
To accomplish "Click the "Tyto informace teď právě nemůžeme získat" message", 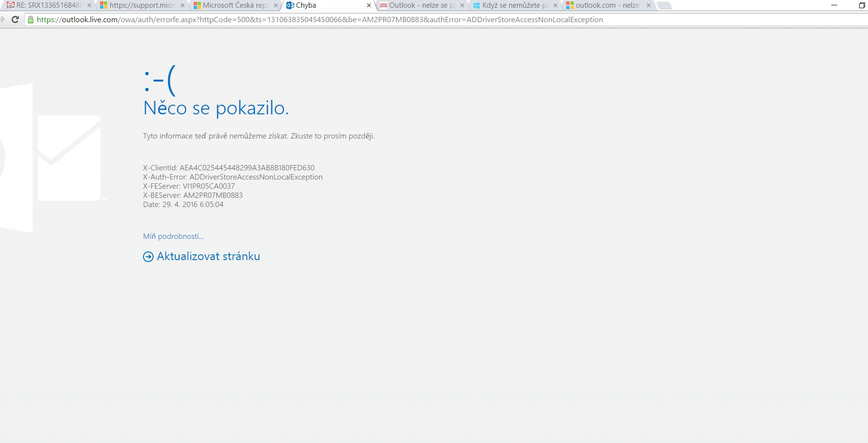I will coord(259,136).
